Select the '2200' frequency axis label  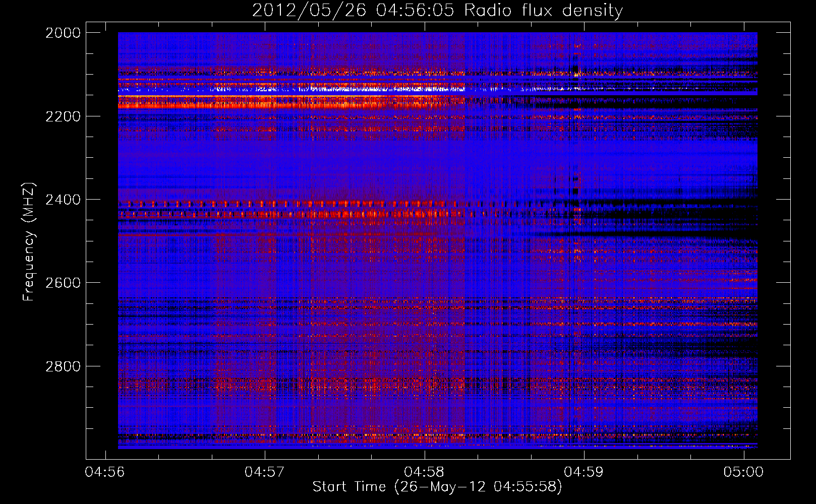tap(63, 116)
